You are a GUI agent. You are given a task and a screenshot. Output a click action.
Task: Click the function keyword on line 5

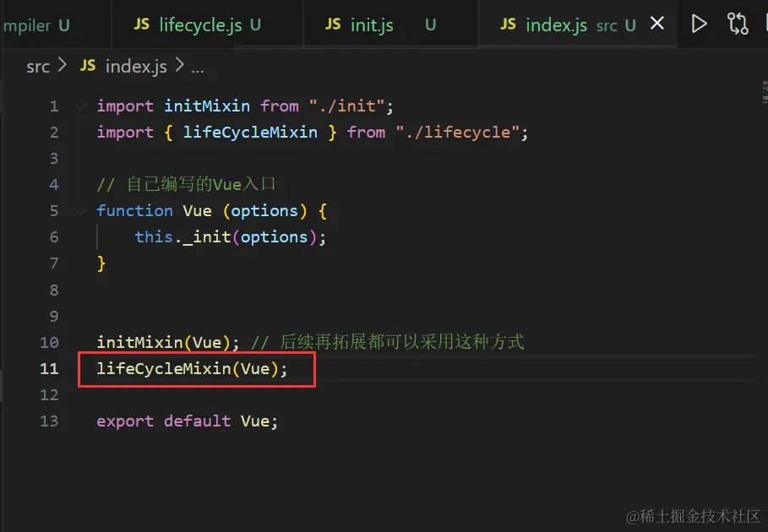(x=134, y=211)
